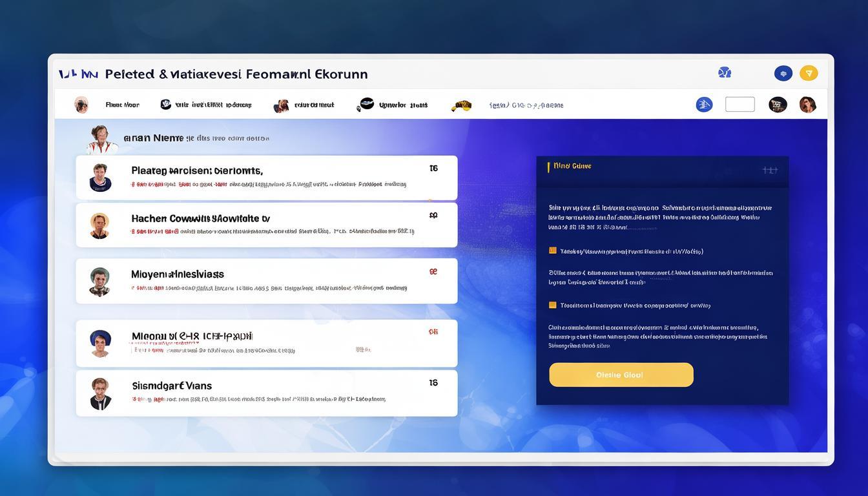Select the first navigation tab with face avatar
This screenshot has height=496, width=868.
pos(107,105)
